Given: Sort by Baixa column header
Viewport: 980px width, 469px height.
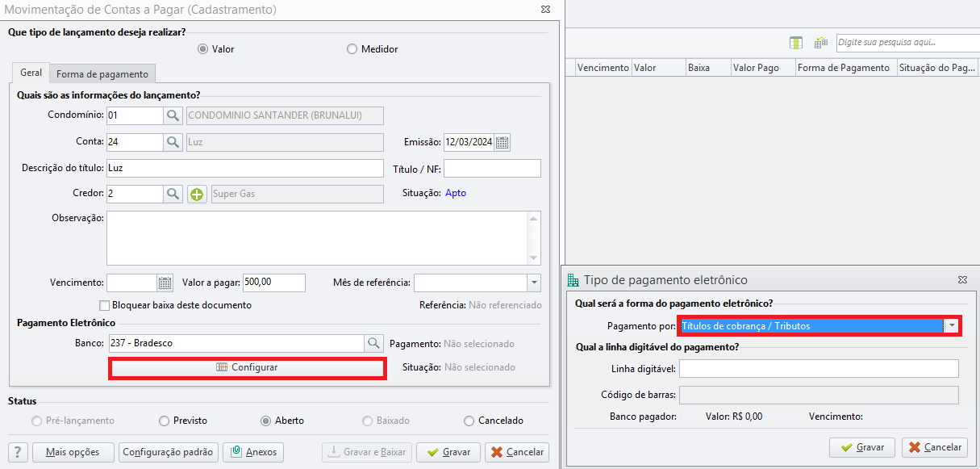Looking at the screenshot, I should tap(708, 68).
